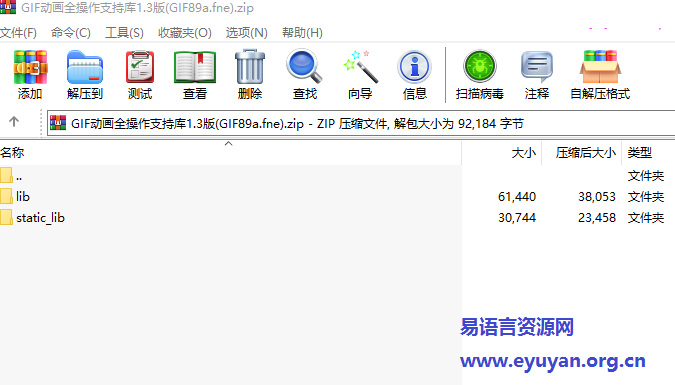Open the 命令(C) menu
This screenshot has width=675, height=385.
point(71,33)
